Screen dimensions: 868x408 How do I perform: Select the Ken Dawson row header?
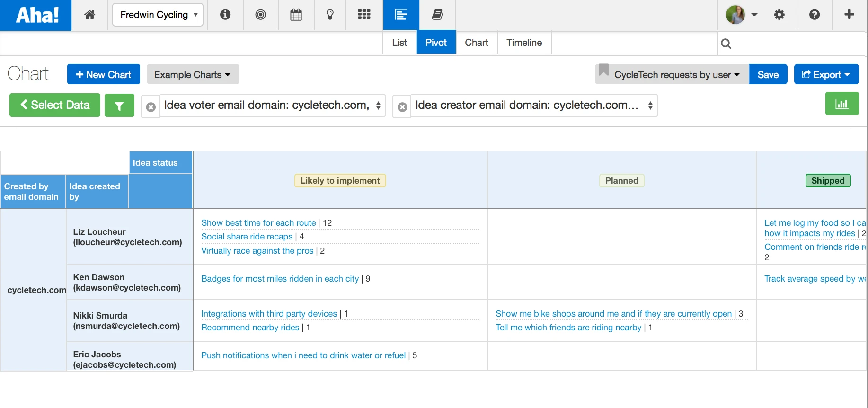click(130, 283)
